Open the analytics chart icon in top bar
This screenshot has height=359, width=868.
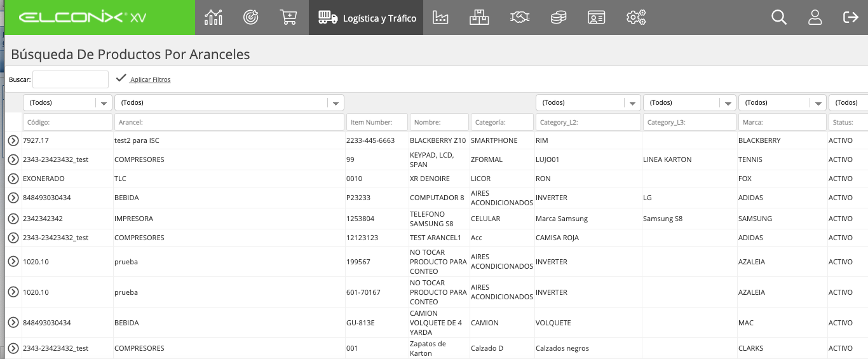(214, 17)
